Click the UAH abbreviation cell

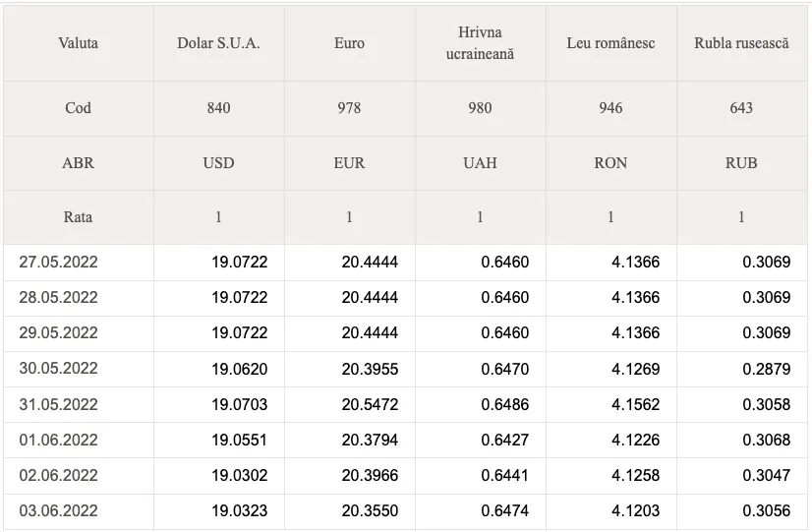[x=480, y=163]
